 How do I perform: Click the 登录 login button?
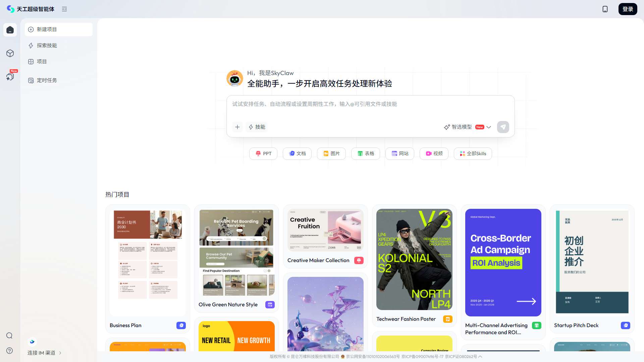coord(628,9)
